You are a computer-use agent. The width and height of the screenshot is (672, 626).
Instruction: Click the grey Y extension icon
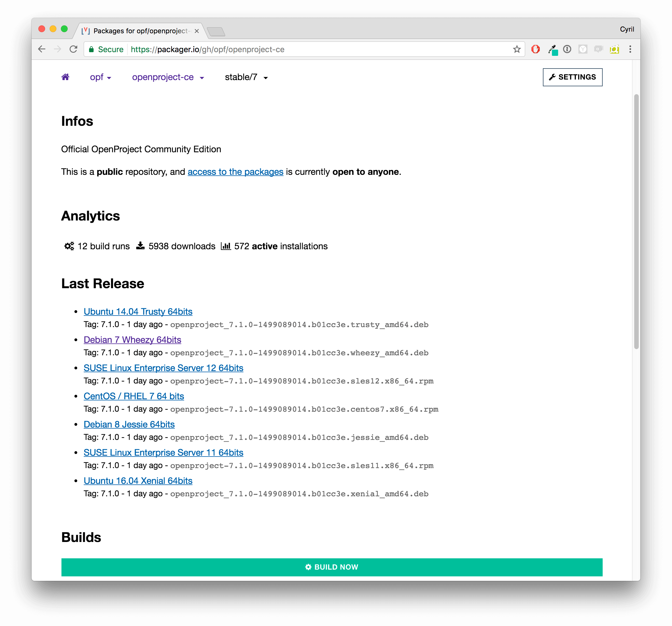tap(583, 49)
